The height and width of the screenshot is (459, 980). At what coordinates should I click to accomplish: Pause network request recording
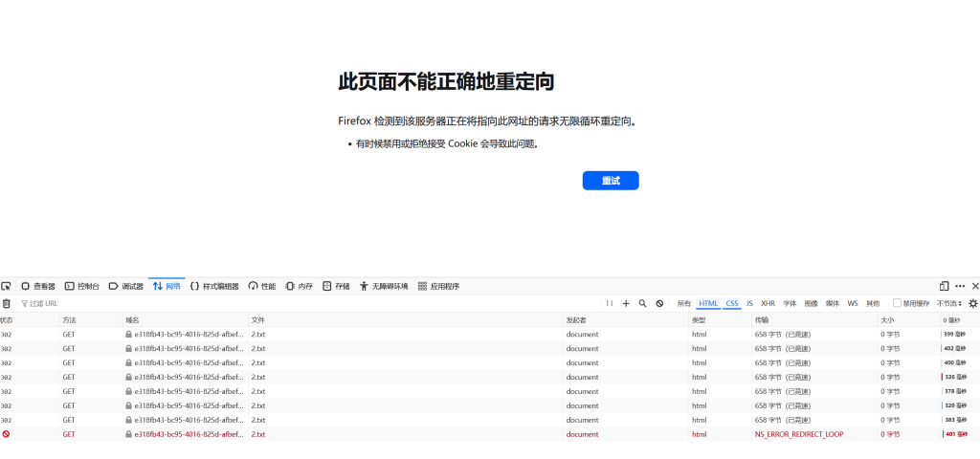[610, 303]
